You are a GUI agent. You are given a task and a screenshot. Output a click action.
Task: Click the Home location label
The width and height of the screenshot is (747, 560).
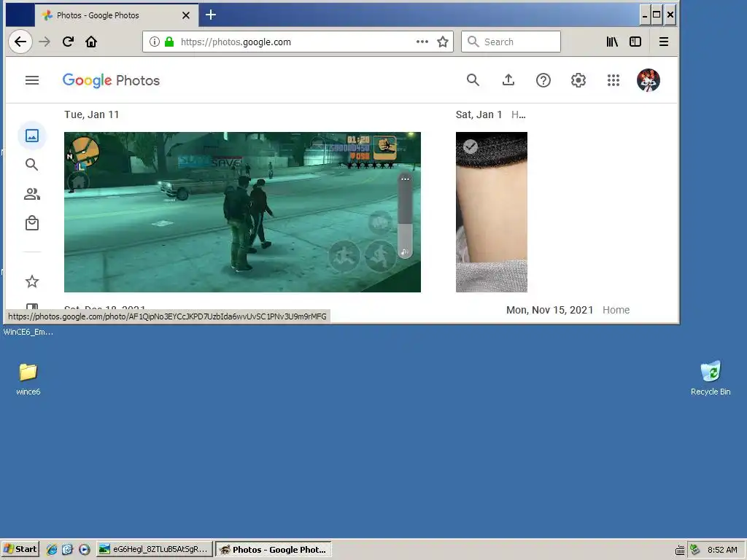click(x=616, y=310)
